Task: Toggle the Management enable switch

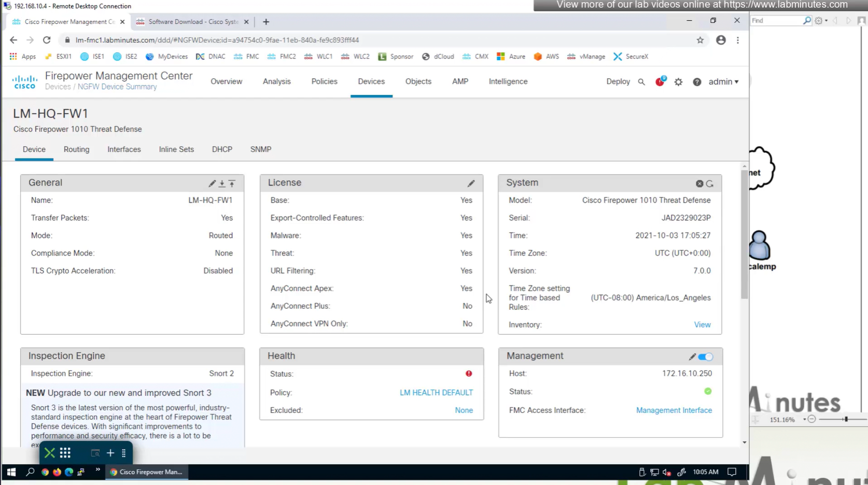Action: [706, 356]
